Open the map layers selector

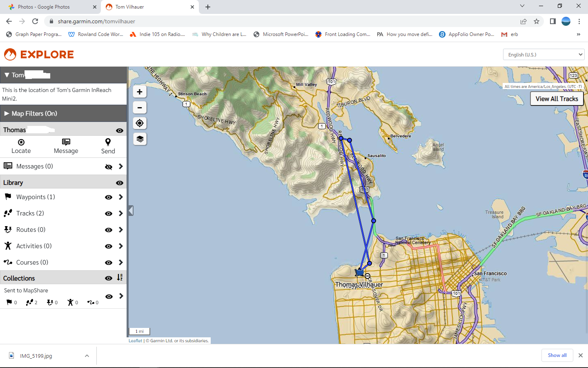point(140,139)
